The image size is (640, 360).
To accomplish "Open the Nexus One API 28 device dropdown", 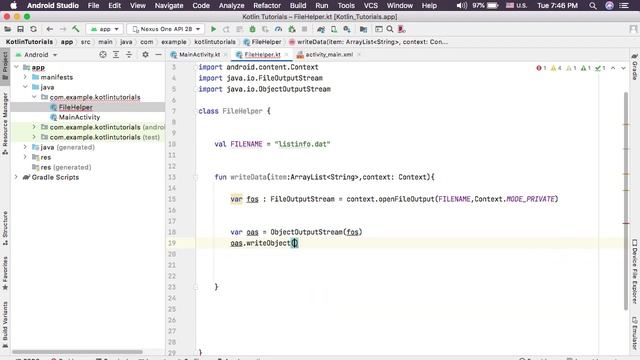I will tap(166, 29).
